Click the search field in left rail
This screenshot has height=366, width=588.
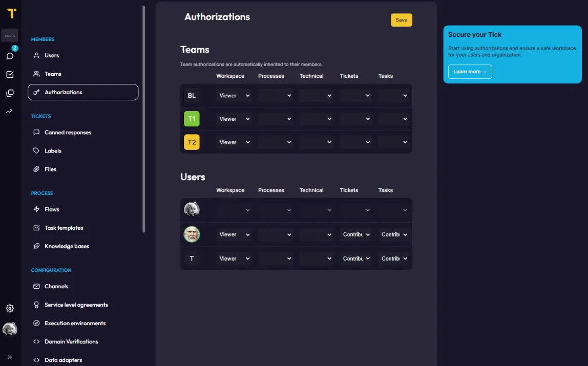coord(10,35)
